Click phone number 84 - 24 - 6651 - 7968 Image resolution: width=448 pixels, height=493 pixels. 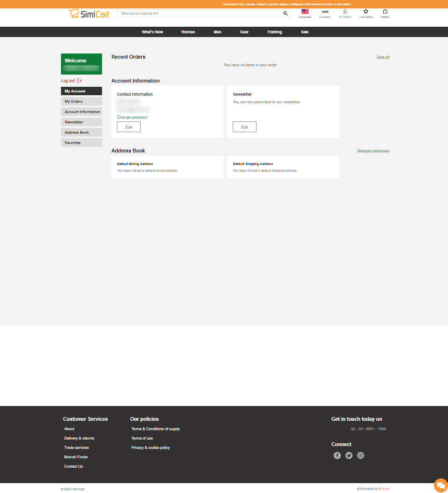click(368, 429)
